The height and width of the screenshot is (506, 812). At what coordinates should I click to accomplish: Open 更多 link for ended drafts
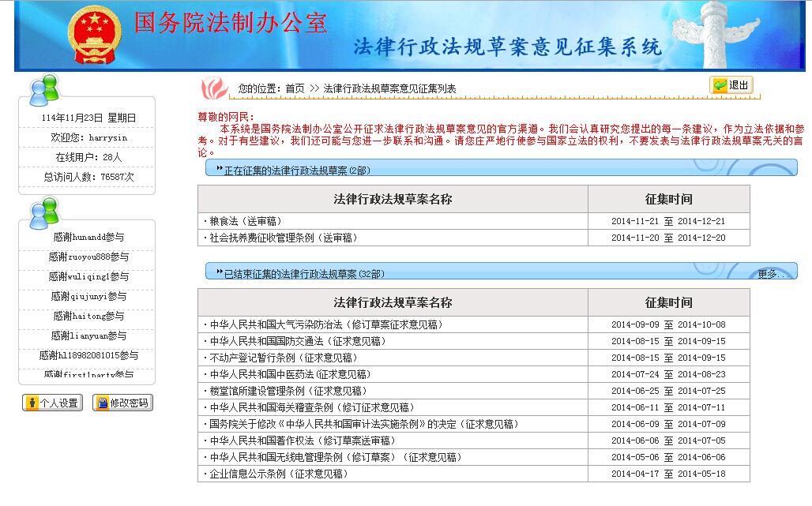[773, 274]
